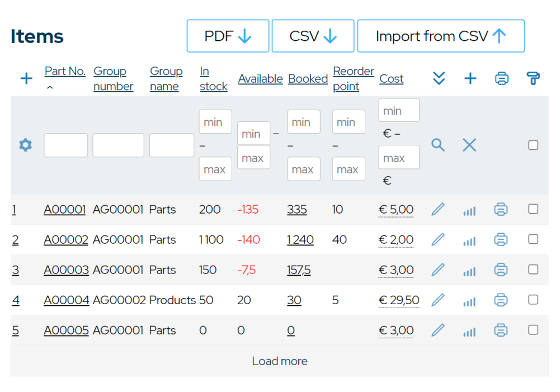Viewport: 560px width, 392px height.
Task: Edit item A00001 with the pencil icon
Action: [x=438, y=209]
